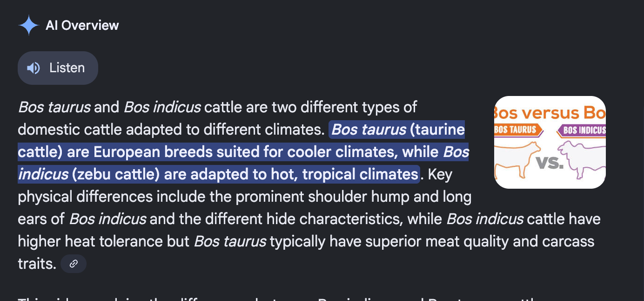Click the italic "Bos taurus" opening the paragraph
The image size is (644, 301).
[54, 107]
